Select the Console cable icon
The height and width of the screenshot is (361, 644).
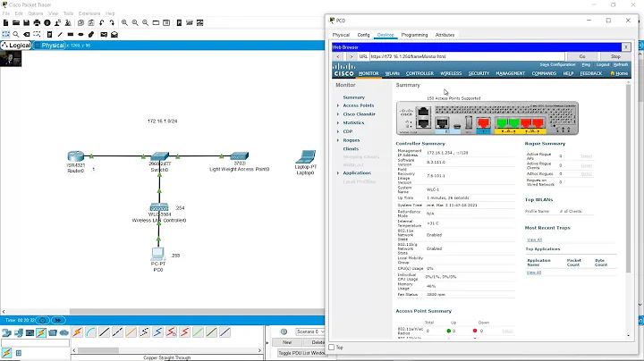click(90, 332)
